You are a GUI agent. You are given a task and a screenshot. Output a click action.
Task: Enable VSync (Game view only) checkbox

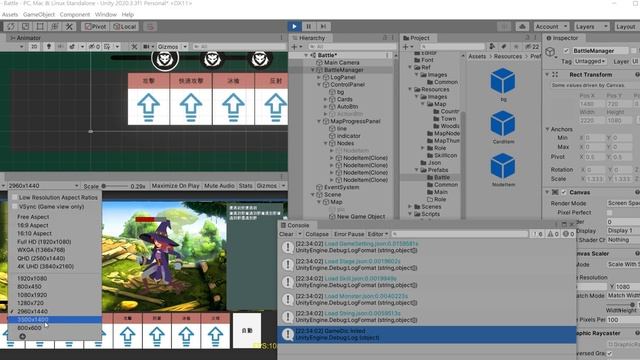15,207
